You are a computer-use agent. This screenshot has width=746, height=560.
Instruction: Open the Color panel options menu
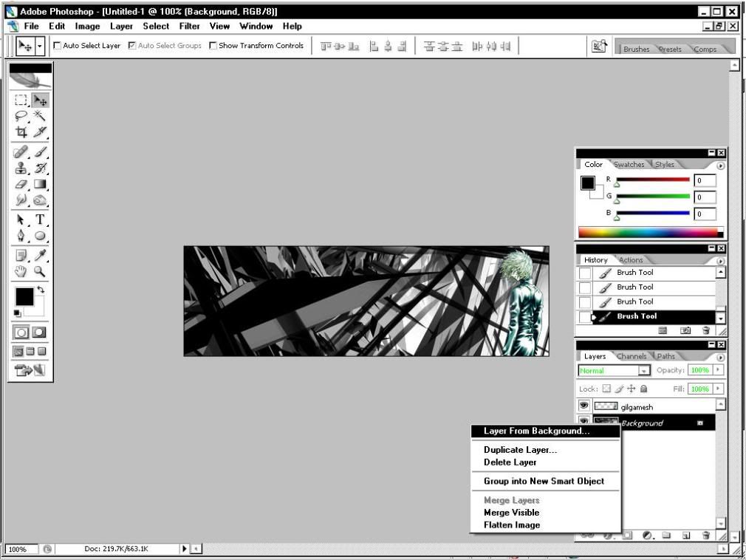[x=720, y=165]
